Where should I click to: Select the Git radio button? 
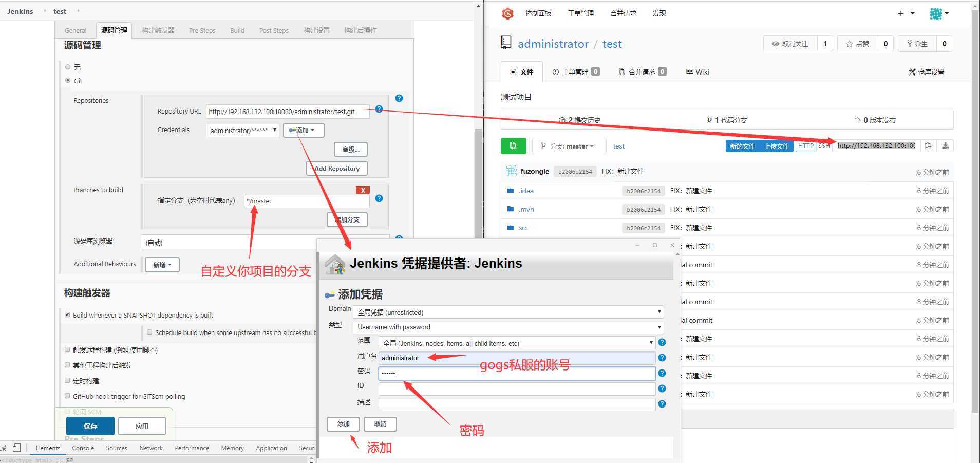click(x=68, y=80)
